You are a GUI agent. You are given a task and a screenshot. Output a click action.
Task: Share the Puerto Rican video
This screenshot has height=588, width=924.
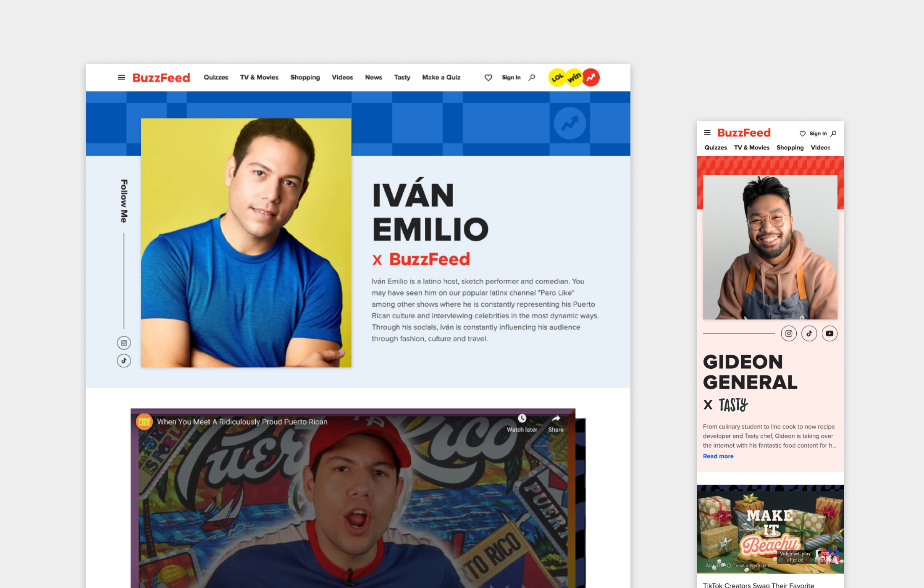[x=556, y=423]
